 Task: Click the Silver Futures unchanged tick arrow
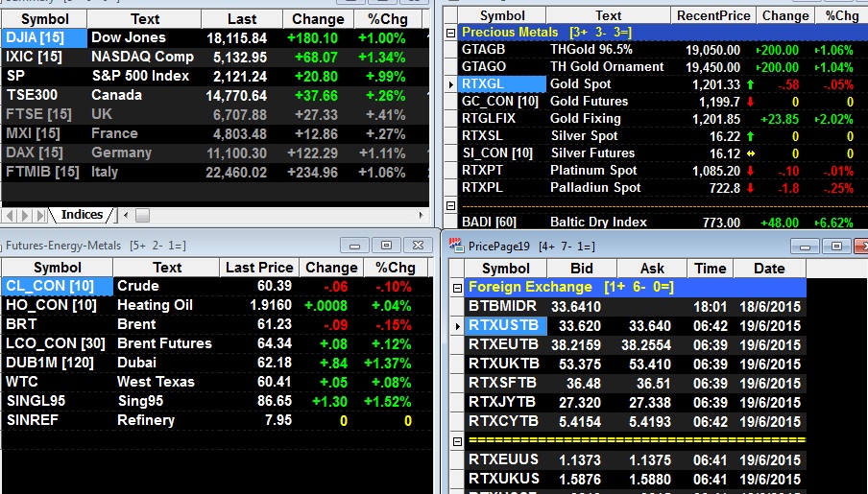(x=751, y=153)
